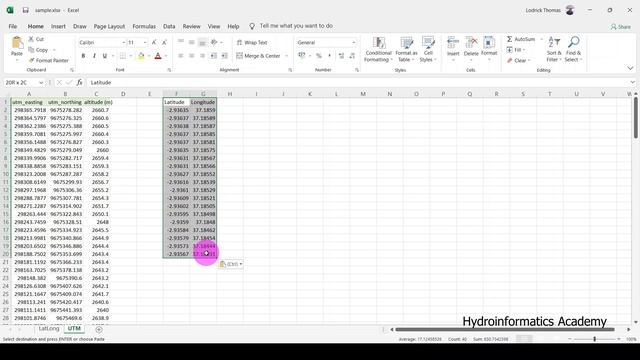Click the formula bar showing Latitude
This screenshot has width=640, height=360.
(x=357, y=82)
